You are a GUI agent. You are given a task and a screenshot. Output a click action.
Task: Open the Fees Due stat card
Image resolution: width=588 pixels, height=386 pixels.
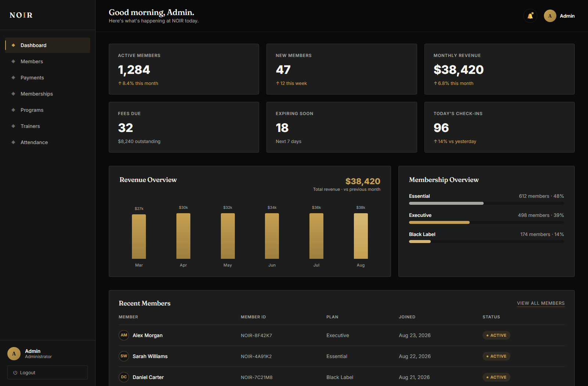(184, 127)
